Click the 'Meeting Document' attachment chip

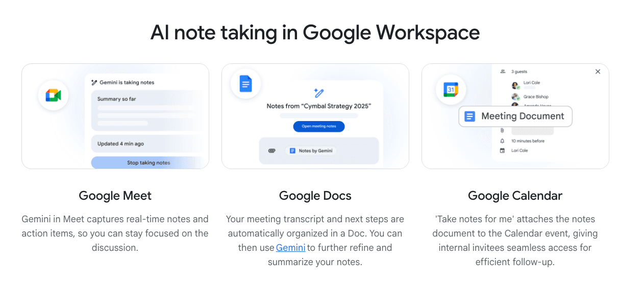coord(515,116)
